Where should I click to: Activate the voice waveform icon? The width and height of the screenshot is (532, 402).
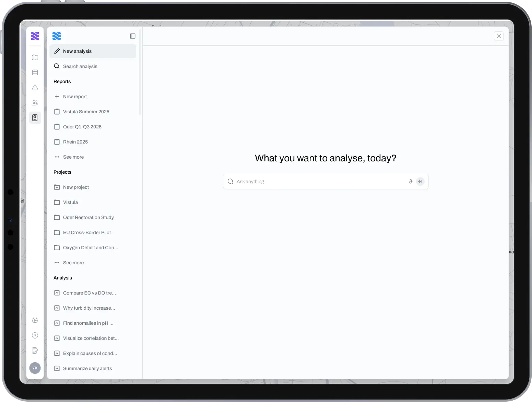[420, 182]
